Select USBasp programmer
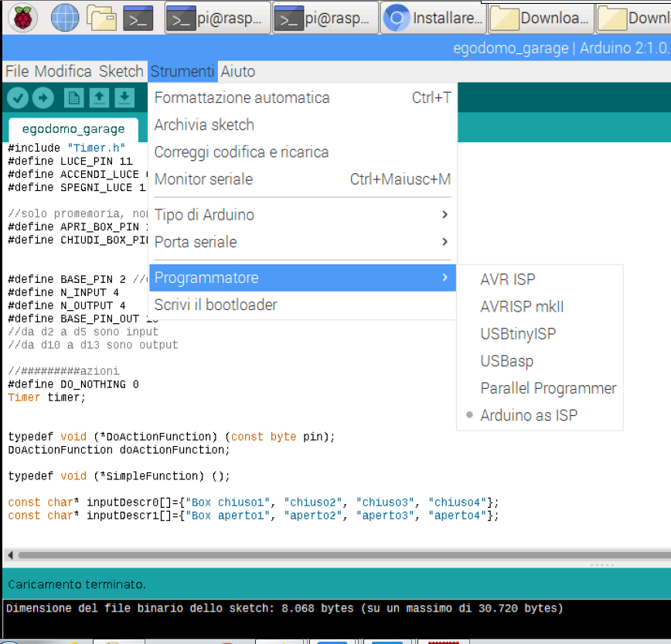Screen dimensions: 671x644 pyautogui.click(x=540, y=361)
